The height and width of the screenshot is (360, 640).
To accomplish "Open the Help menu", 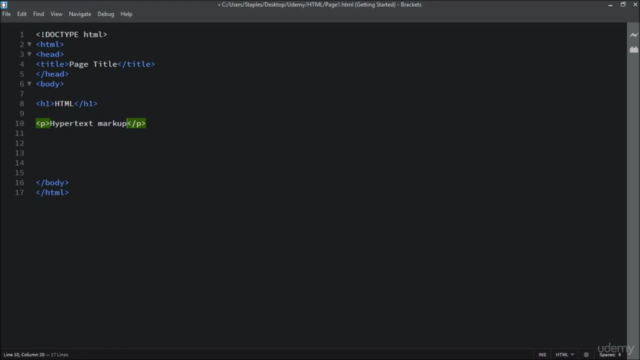I will [x=127, y=14].
